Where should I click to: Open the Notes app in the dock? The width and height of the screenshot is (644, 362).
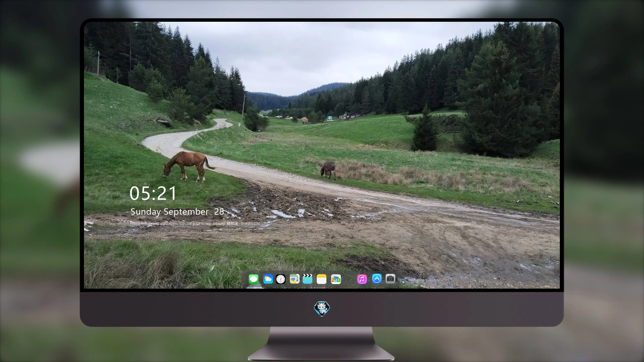point(321,279)
